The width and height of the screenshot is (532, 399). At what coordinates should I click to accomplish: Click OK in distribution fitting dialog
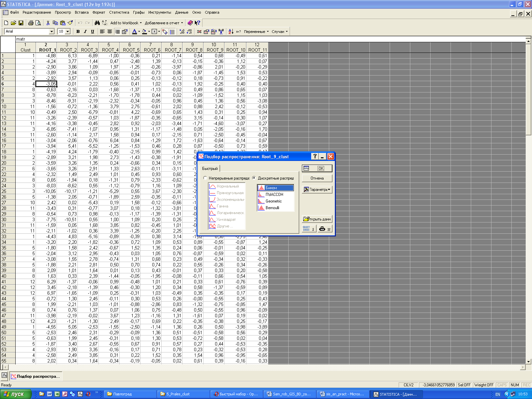tap(317, 168)
